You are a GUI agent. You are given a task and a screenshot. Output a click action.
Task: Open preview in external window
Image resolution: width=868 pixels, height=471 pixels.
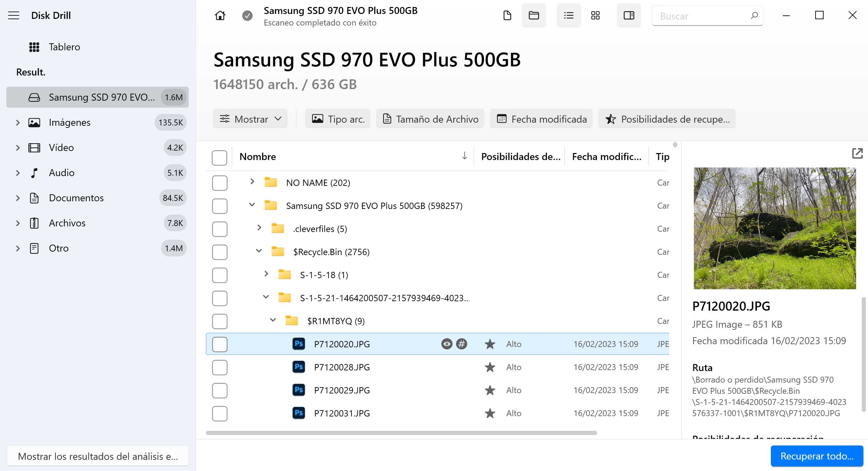[x=858, y=153]
